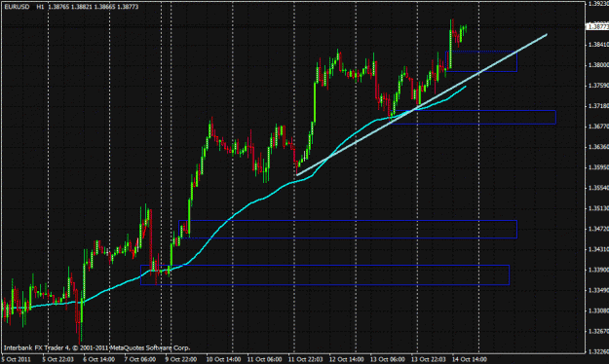Click the 1.35130 price level label

[x=598, y=208]
